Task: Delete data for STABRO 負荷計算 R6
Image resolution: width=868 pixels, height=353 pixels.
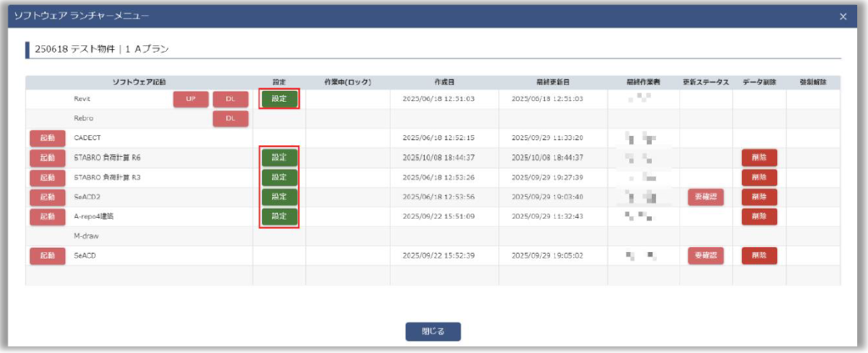Action: pyautogui.click(x=759, y=157)
